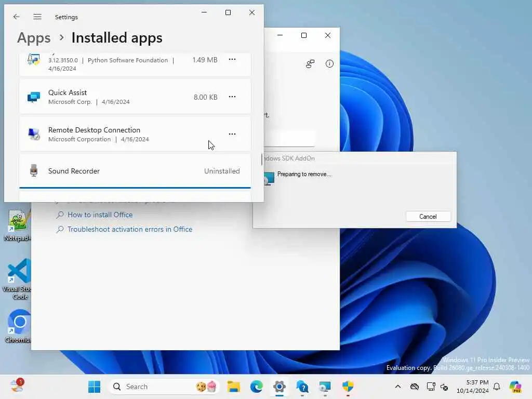Select the Remote Desktop Connection title text
The width and height of the screenshot is (532, 399).
[x=95, y=130]
